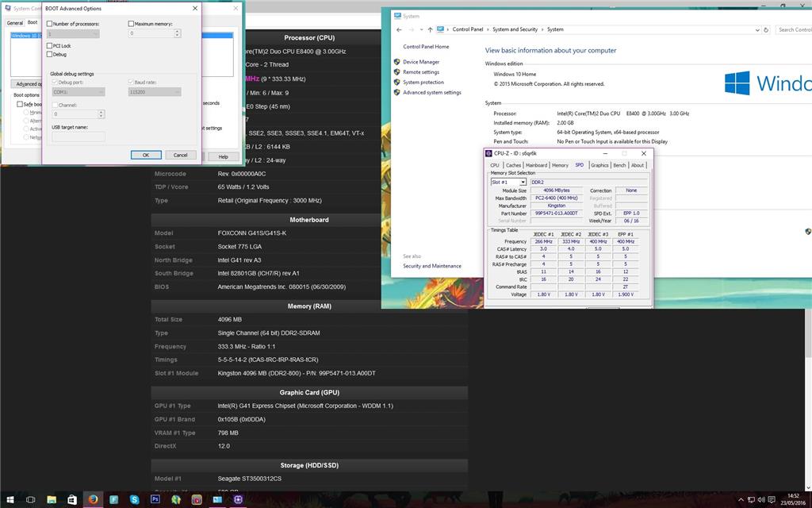Expand the Control Panel breadcrumb dropdown

click(488, 29)
